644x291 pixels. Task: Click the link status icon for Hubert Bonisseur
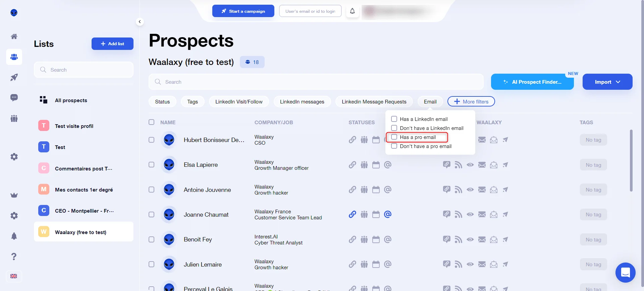click(x=352, y=140)
